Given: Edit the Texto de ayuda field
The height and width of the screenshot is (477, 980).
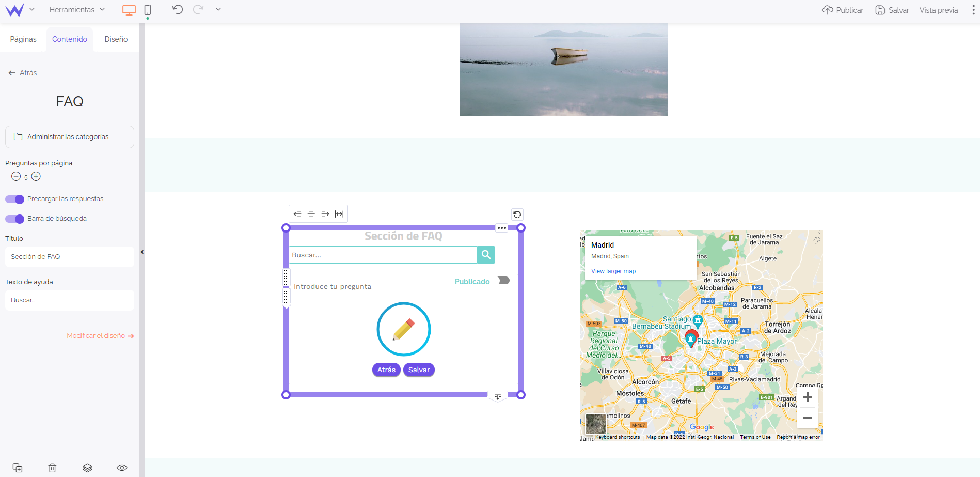Looking at the screenshot, I should (70, 300).
